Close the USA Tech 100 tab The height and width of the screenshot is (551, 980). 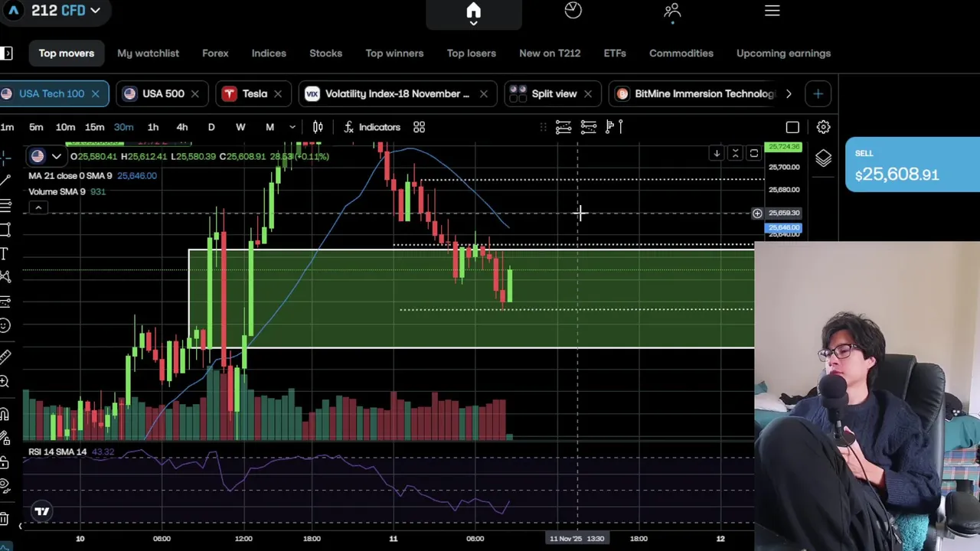(95, 93)
